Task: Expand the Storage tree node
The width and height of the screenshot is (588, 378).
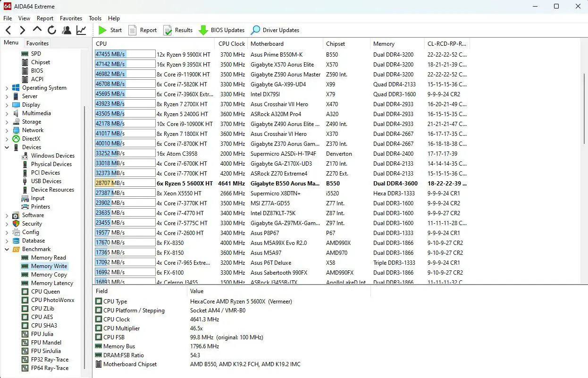Action: [x=7, y=122]
